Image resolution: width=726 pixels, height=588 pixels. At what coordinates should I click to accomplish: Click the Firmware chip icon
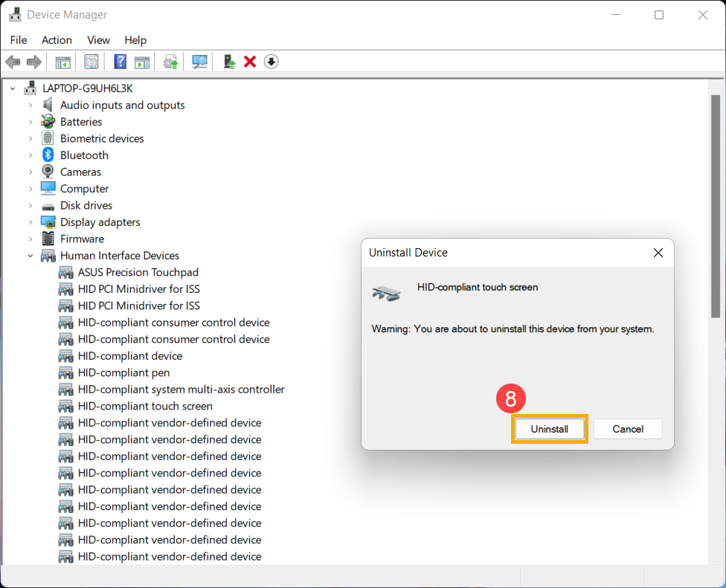pyautogui.click(x=48, y=239)
